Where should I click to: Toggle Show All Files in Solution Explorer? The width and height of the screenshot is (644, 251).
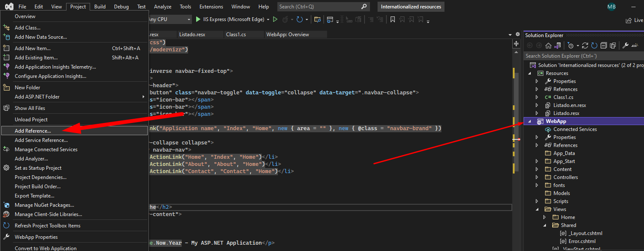pyautogui.click(x=613, y=45)
